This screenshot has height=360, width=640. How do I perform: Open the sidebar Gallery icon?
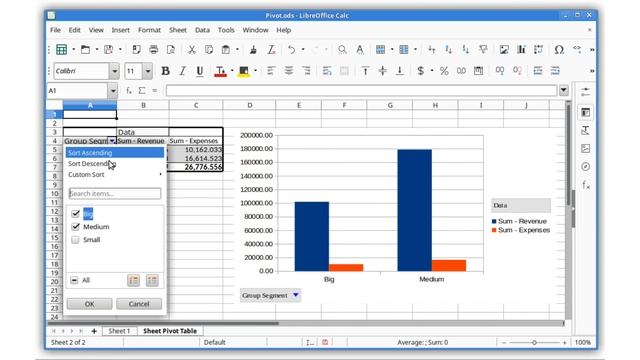pos(586,149)
